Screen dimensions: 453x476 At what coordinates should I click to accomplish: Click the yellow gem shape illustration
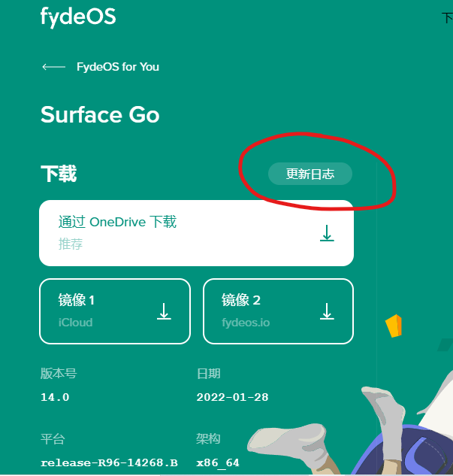pos(394,326)
